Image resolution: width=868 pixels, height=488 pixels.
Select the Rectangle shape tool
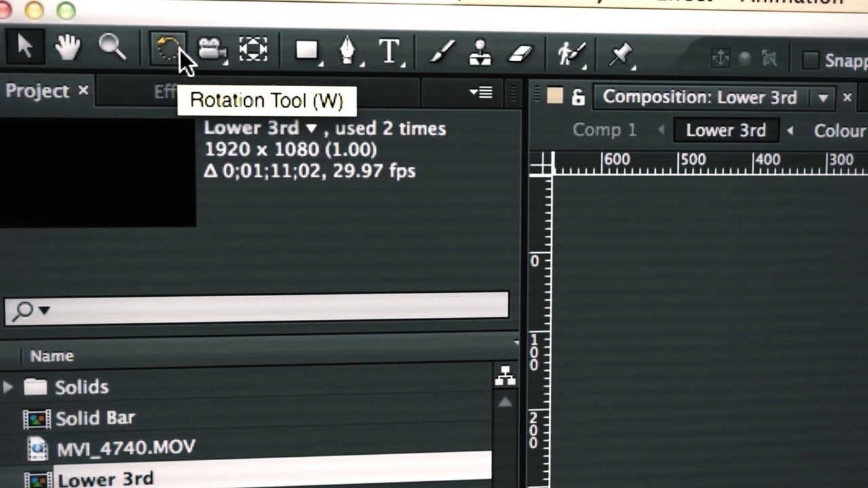point(307,51)
